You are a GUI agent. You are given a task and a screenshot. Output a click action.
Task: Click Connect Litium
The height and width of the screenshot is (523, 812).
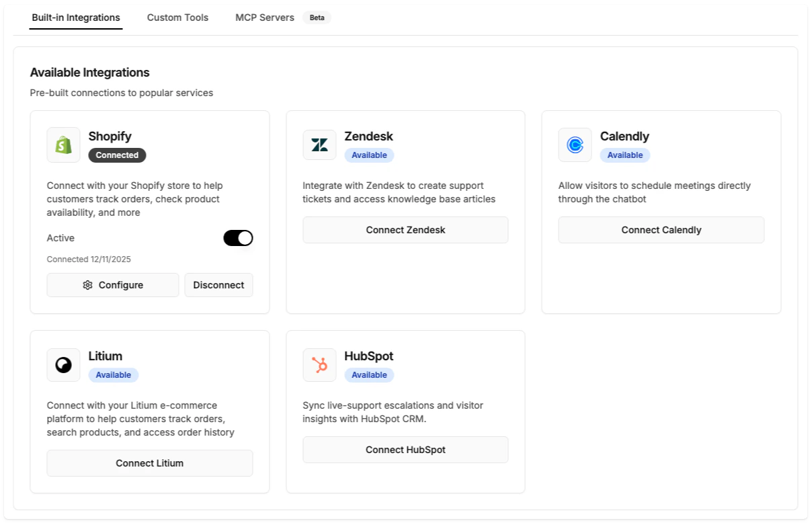click(149, 462)
